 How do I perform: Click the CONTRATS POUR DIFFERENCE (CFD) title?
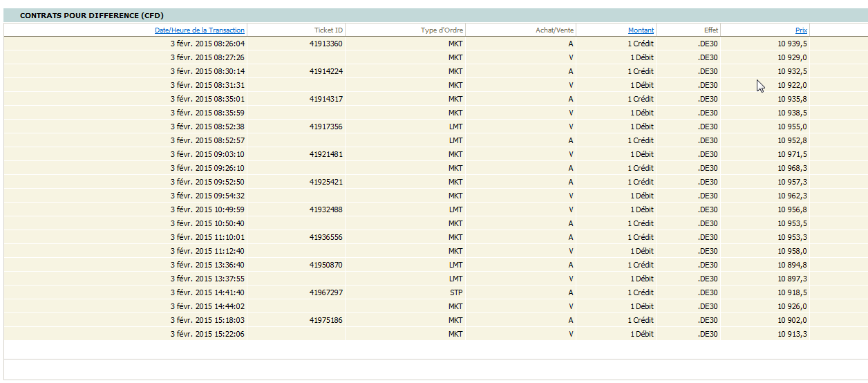pos(91,15)
